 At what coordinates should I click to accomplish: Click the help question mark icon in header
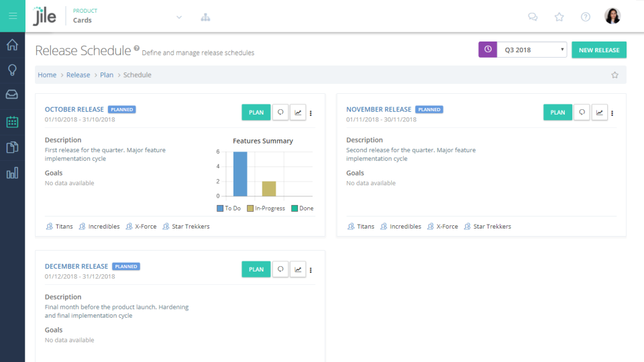click(x=586, y=17)
